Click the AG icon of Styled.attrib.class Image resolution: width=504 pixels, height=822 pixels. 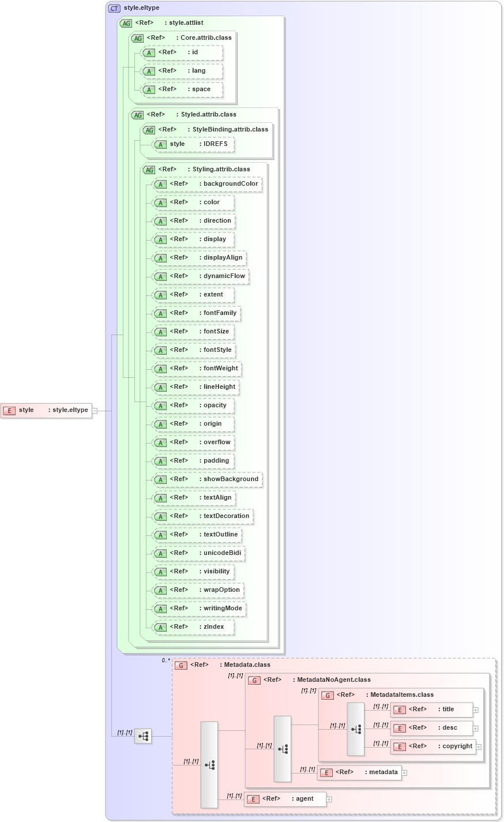coord(137,115)
